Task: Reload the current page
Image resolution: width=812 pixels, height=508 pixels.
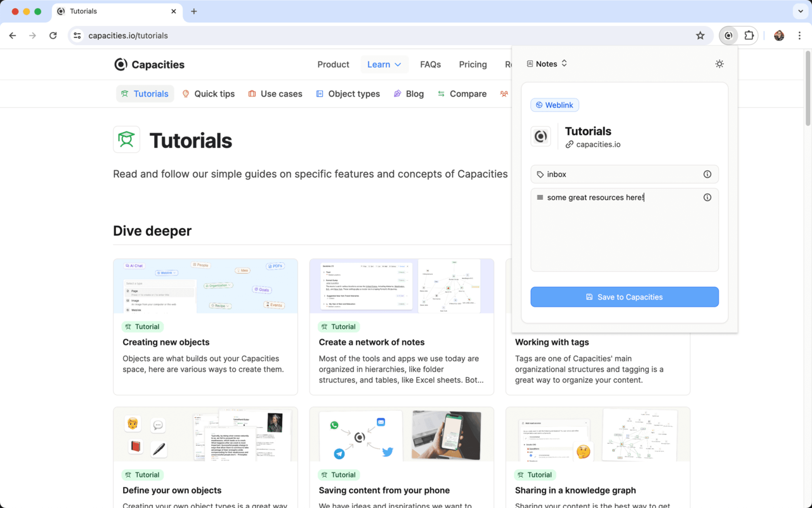Action: click(x=53, y=36)
